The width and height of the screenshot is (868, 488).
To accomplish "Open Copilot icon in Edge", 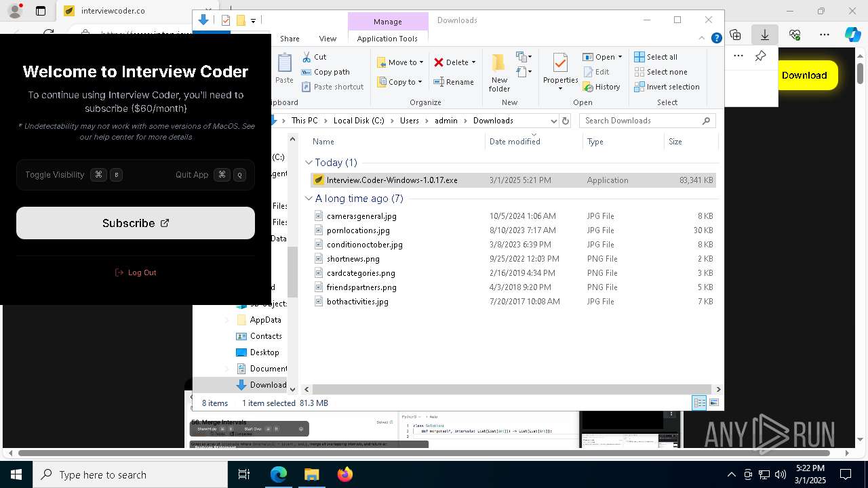I will [x=852, y=35].
